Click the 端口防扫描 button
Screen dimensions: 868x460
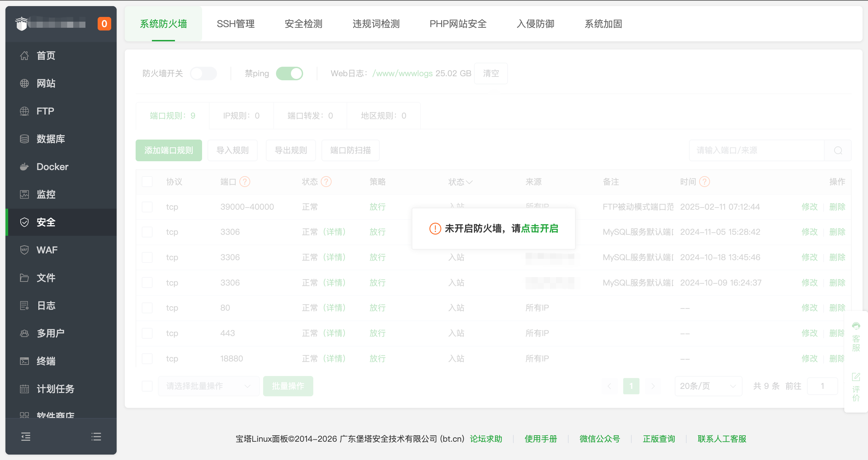[x=351, y=150]
